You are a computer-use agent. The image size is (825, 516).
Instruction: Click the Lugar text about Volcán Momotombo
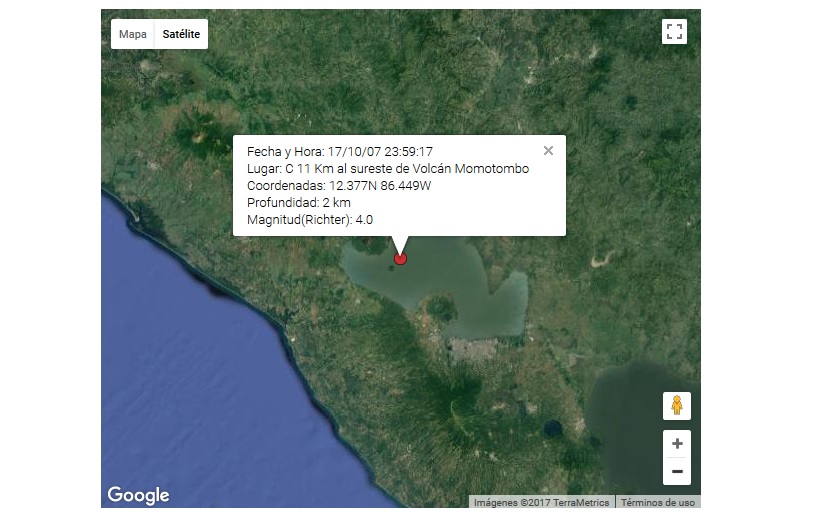pos(387,168)
